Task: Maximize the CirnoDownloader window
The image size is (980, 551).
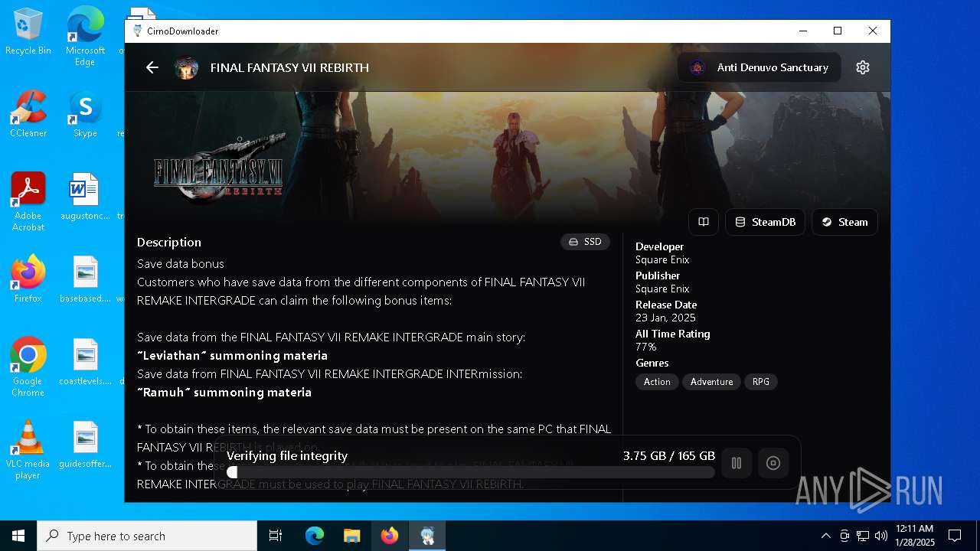Action: click(x=838, y=31)
